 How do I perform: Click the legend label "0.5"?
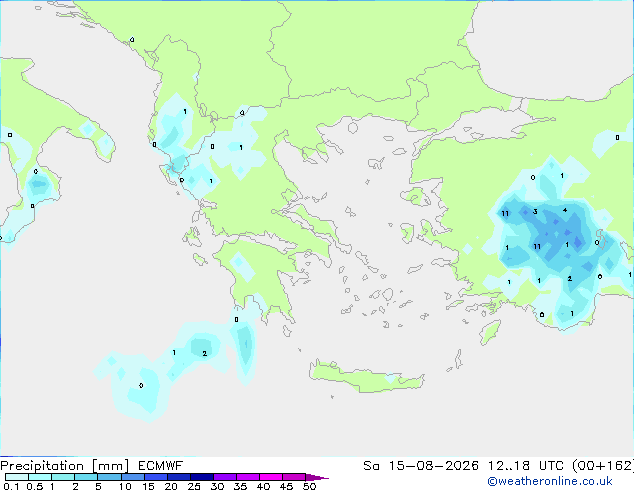click(x=35, y=486)
